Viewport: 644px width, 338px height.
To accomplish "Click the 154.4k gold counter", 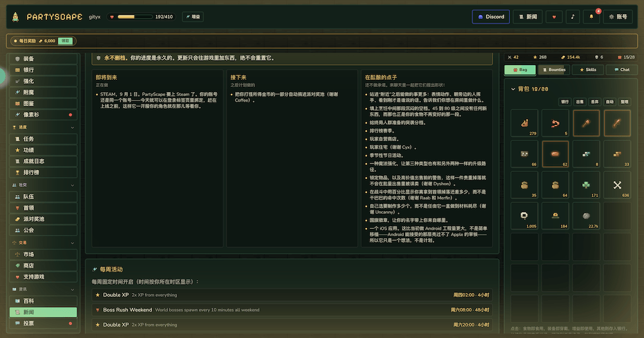I will tap(571, 57).
